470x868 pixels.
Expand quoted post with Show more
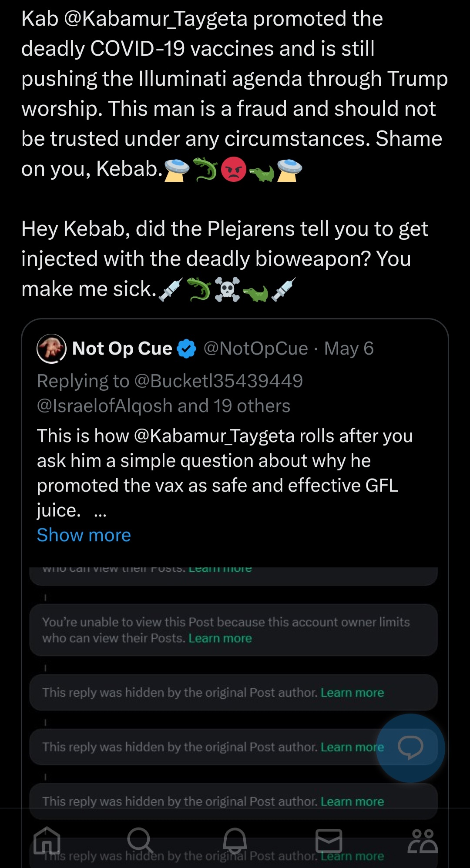click(x=84, y=535)
